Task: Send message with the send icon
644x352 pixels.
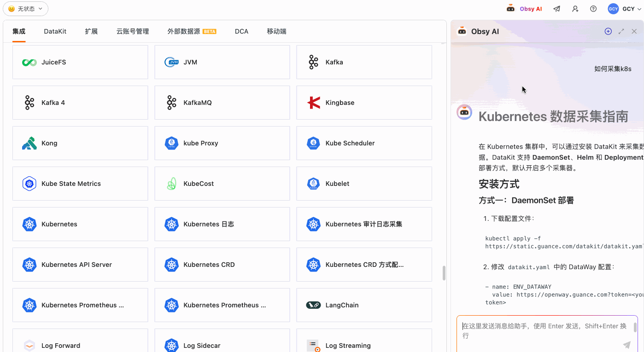Action: 627,345
